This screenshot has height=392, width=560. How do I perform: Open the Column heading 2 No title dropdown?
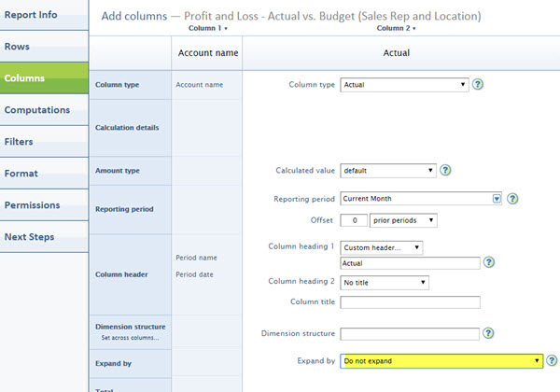385,282
